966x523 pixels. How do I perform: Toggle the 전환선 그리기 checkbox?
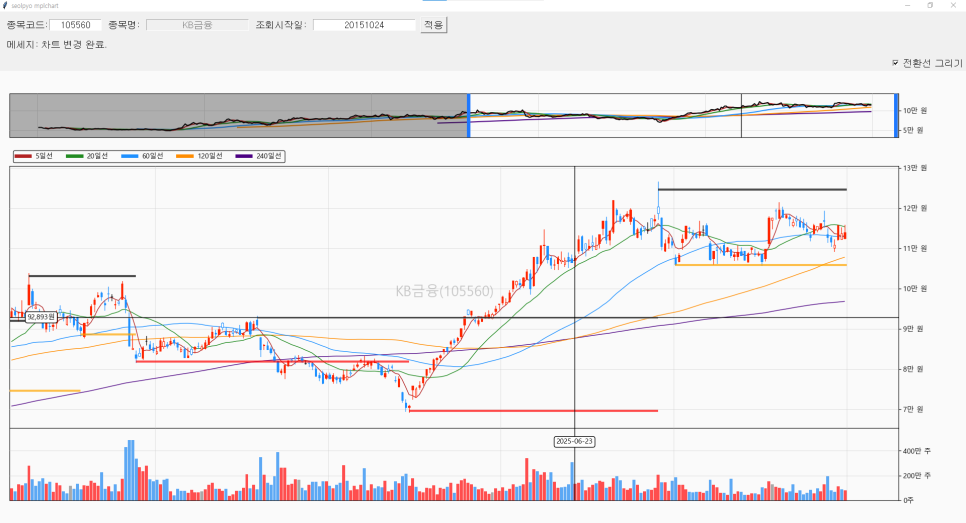(895, 63)
